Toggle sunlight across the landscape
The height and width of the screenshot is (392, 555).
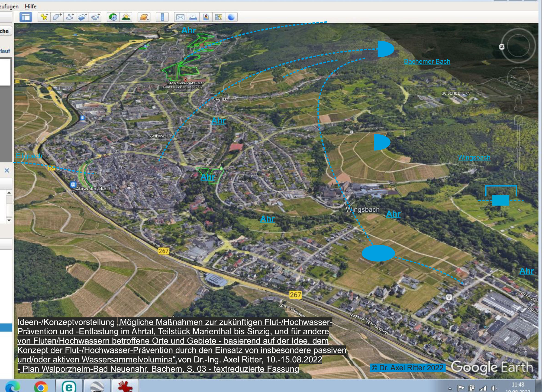pos(126,17)
